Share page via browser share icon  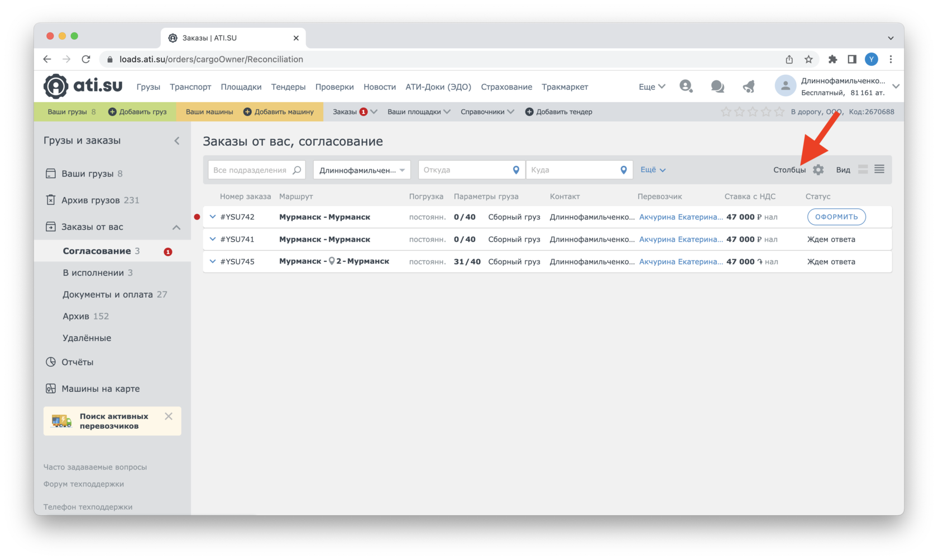click(789, 59)
